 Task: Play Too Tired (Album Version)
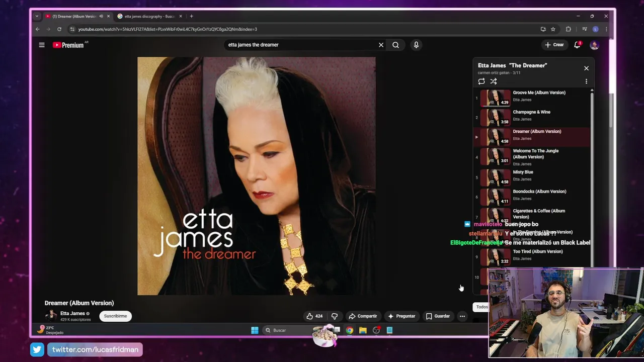click(x=531, y=256)
